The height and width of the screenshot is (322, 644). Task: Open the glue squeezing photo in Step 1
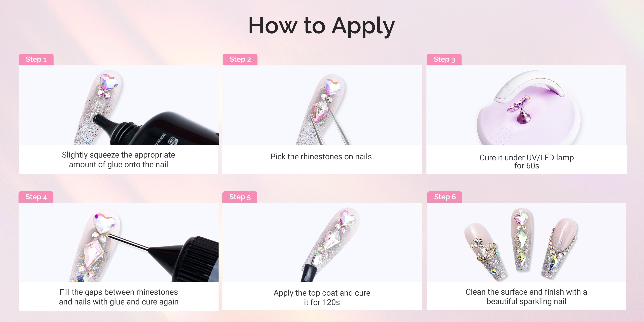pos(119,105)
